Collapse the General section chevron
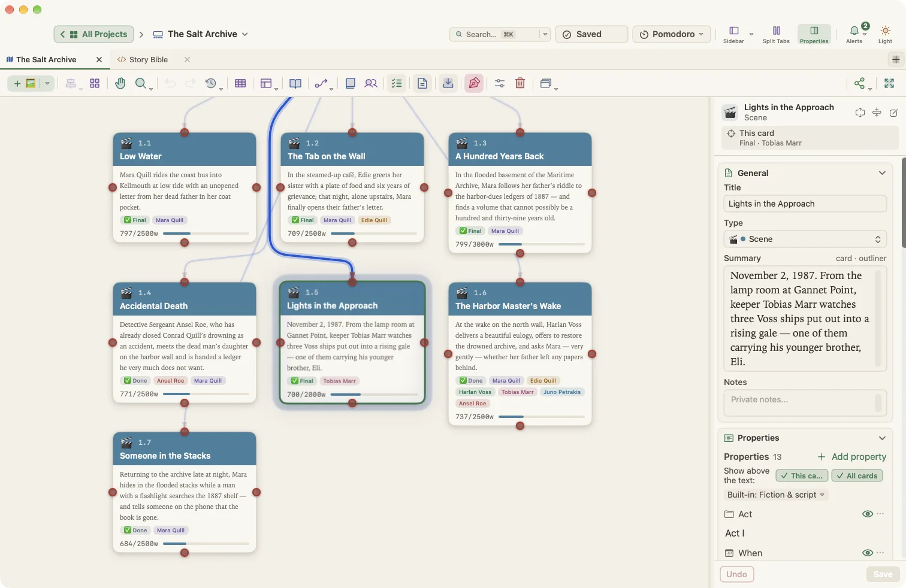 (x=882, y=173)
